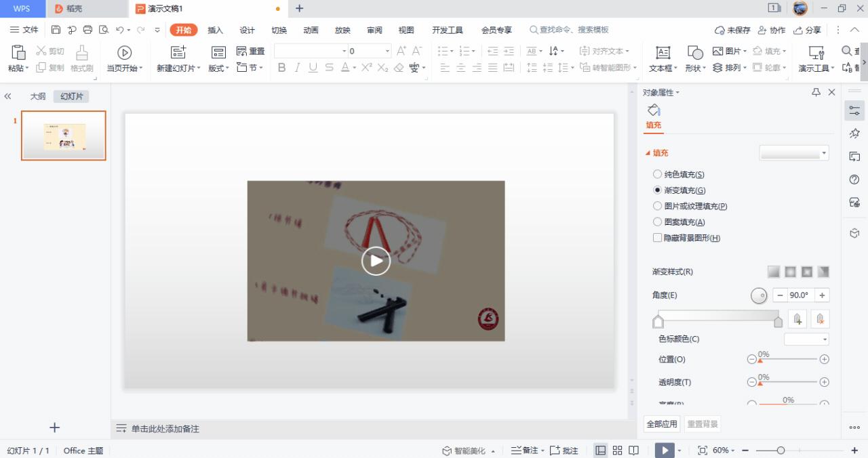Screen dimensions: 868x458
Task: Click the 图片 (Picture) insert icon
Action: 726,50
